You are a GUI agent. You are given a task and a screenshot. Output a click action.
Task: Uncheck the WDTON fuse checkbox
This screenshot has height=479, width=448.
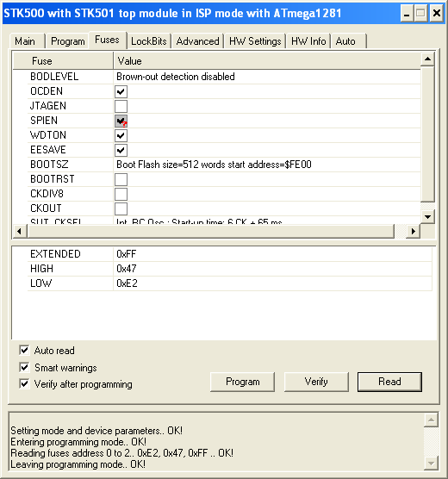point(121,135)
